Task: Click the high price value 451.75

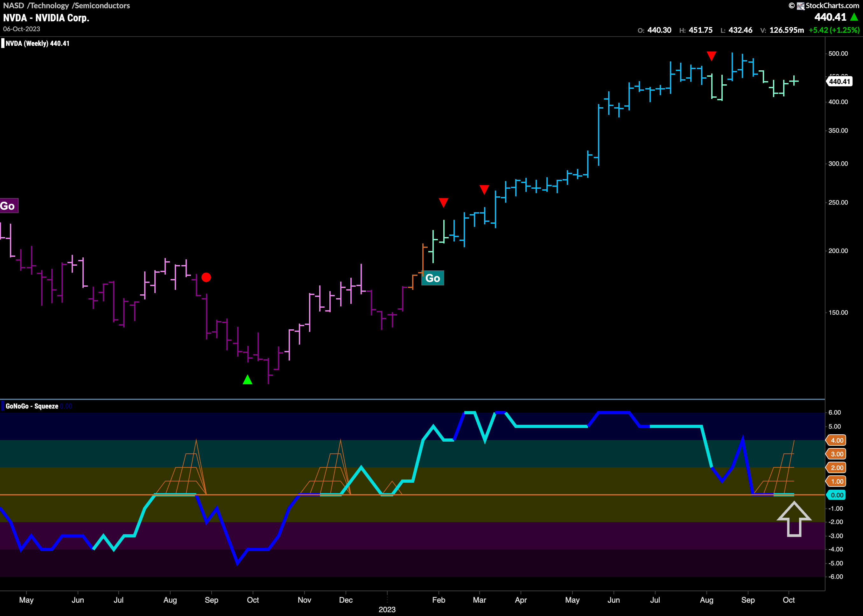Action: coord(701,30)
